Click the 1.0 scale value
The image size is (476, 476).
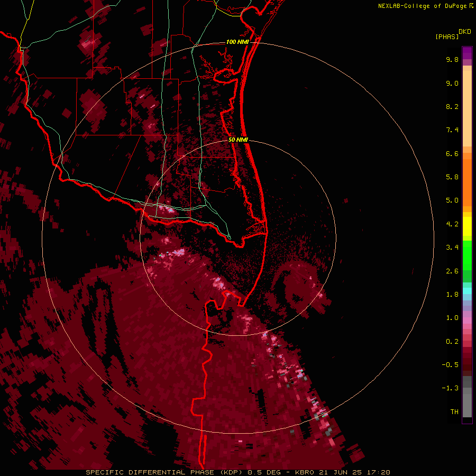[452, 318]
